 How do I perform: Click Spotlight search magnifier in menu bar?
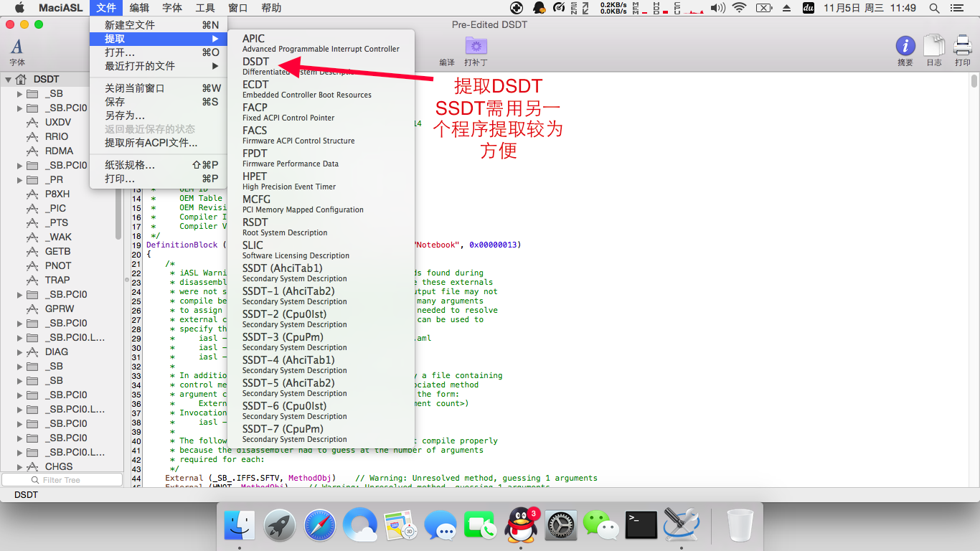click(934, 8)
